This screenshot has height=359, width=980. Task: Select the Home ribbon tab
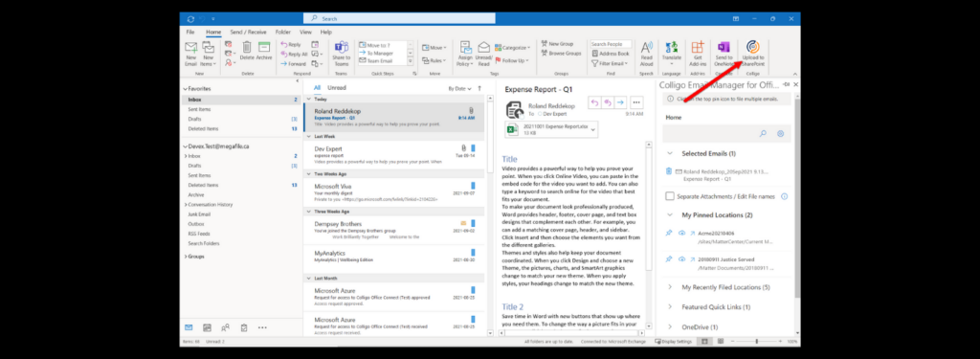click(x=213, y=32)
